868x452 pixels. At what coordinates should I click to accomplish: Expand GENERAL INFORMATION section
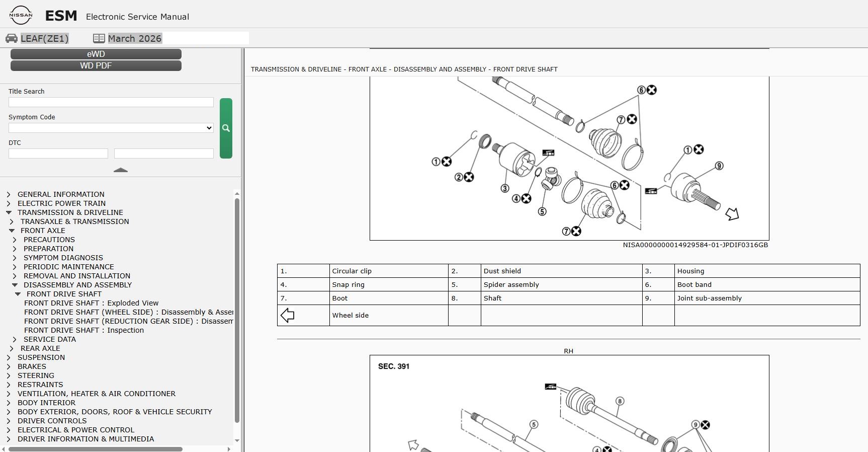pyautogui.click(x=9, y=194)
